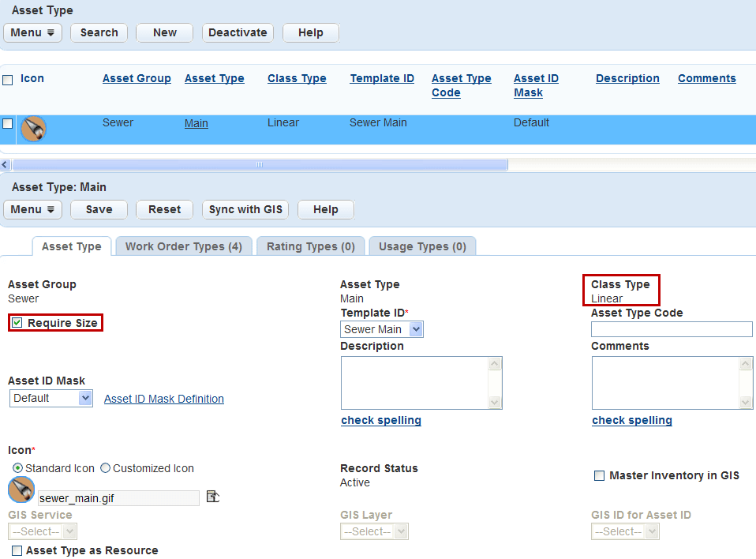Select the Customized Icon radio button
This screenshot has height=559, width=756.
pos(106,468)
